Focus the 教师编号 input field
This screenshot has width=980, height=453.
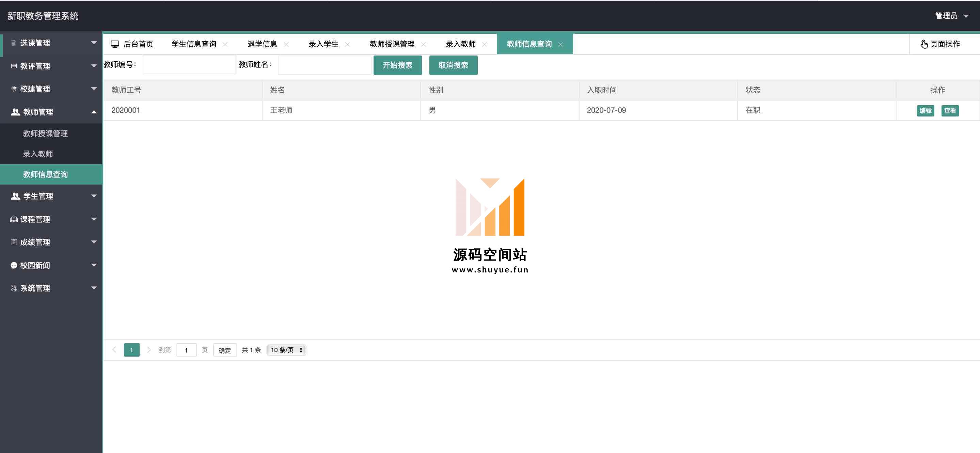point(189,65)
